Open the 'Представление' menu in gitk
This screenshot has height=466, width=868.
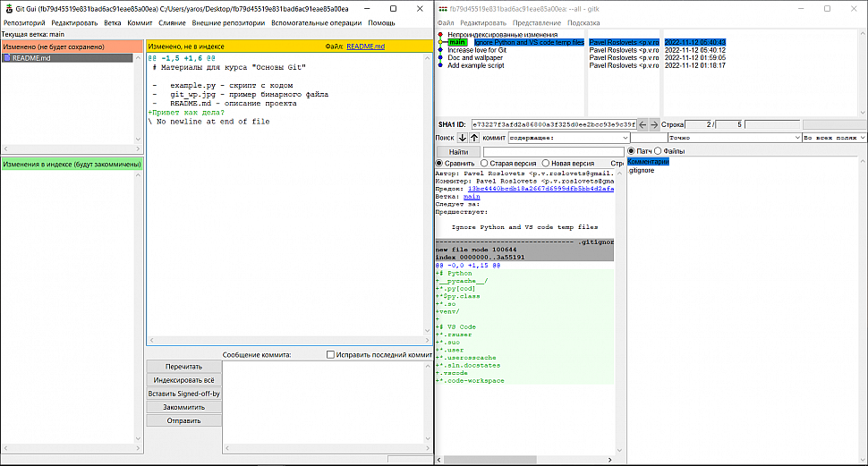pos(537,22)
